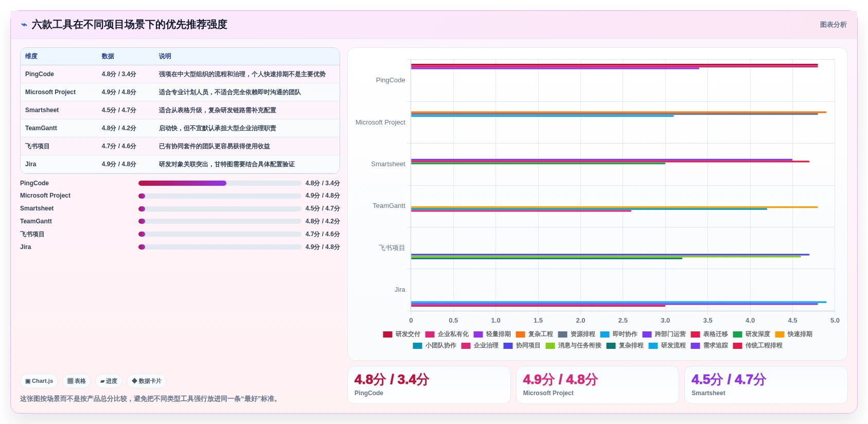This screenshot has width=868, height=424.
Task: Select the PingCode table row name
Action: [40, 74]
